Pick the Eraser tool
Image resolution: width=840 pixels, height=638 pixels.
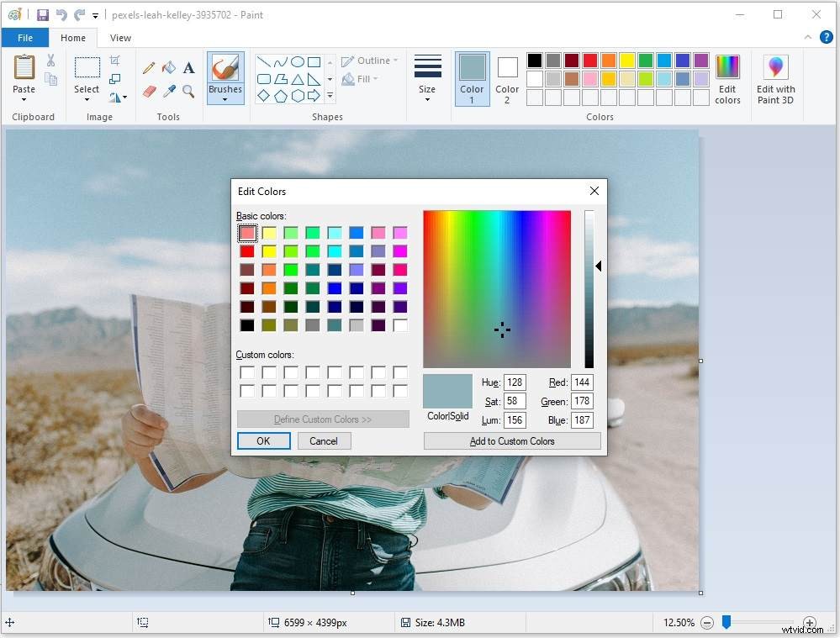point(149,92)
